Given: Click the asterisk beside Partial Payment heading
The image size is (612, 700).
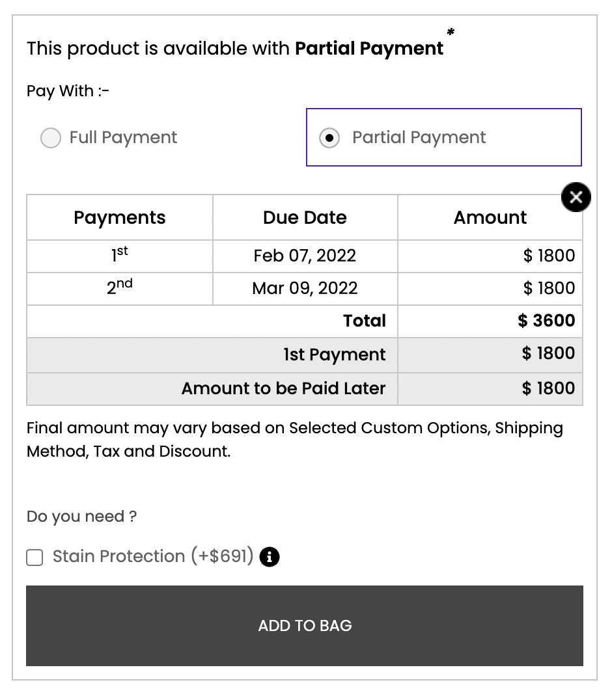Looking at the screenshot, I should pos(451,32).
